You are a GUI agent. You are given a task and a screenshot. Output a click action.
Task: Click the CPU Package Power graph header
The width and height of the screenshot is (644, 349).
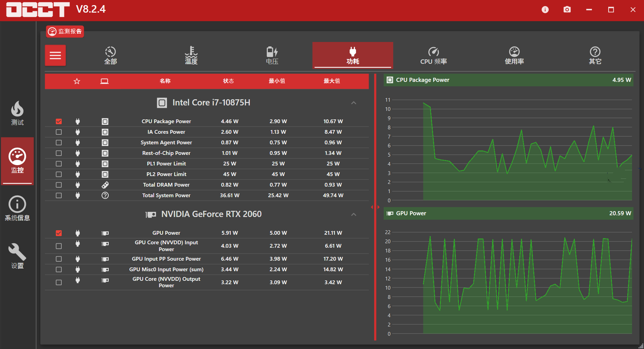tap(508, 80)
